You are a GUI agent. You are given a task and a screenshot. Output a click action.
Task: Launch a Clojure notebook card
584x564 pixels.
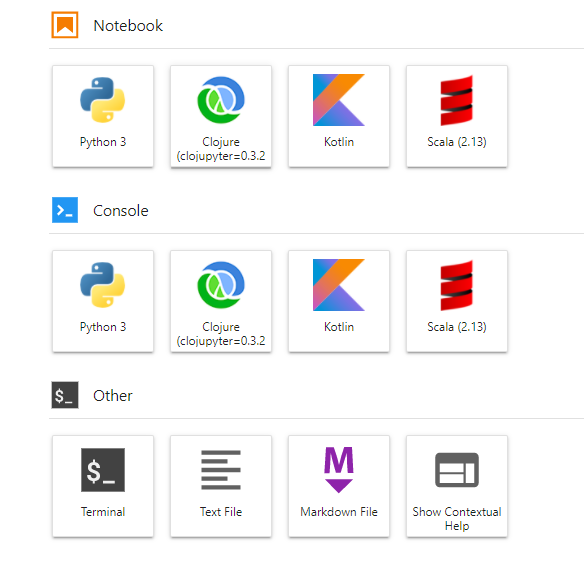tap(221, 116)
